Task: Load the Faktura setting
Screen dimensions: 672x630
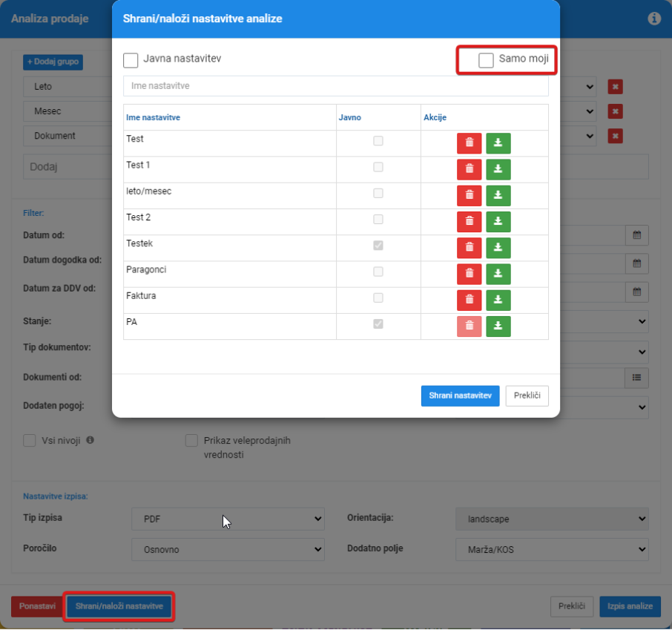Action: click(498, 301)
